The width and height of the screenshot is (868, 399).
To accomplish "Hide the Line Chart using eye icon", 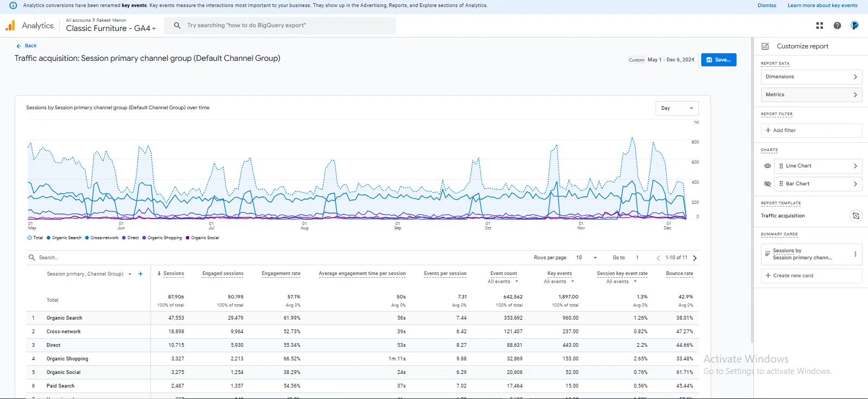I will 768,166.
